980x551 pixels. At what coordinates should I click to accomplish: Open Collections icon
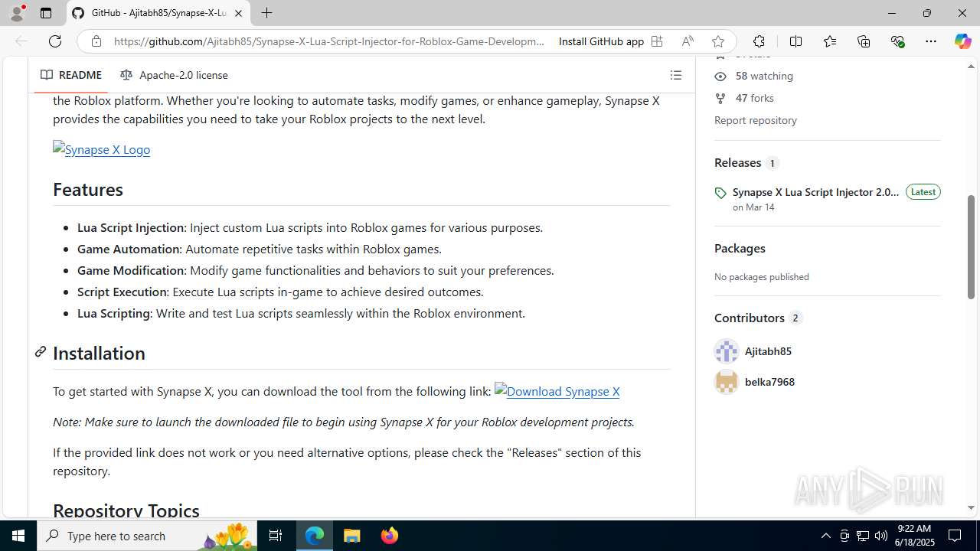(x=864, y=41)
